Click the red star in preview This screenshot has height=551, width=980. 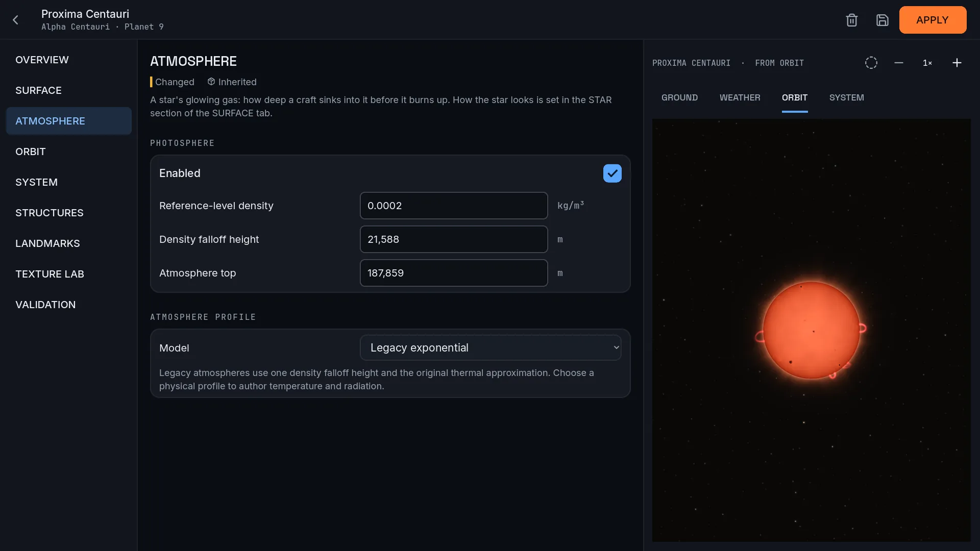(811, 330)
